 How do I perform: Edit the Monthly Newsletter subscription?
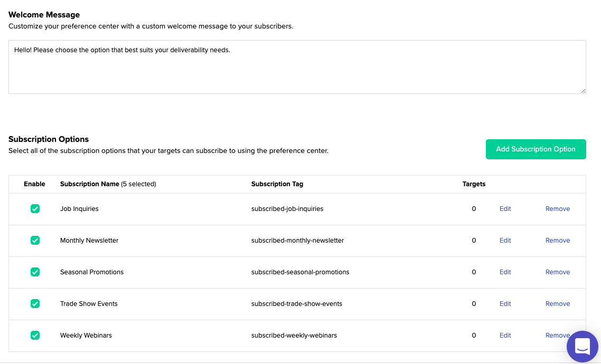point(505,241)
